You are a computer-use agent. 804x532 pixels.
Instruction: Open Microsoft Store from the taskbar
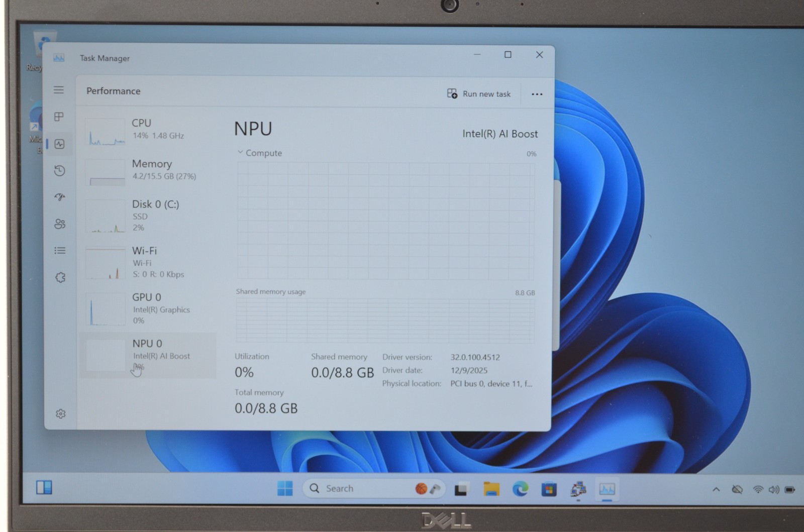[x=549, y=489]
